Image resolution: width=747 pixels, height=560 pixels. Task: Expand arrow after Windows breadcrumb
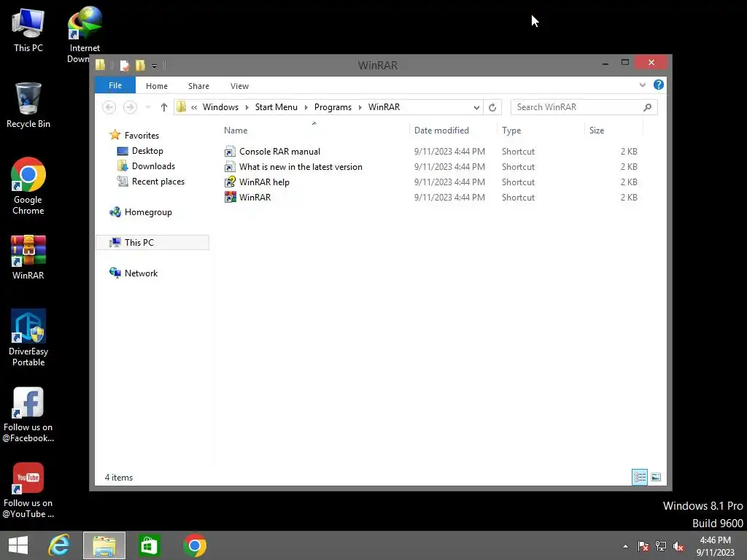tap(247, 107)
